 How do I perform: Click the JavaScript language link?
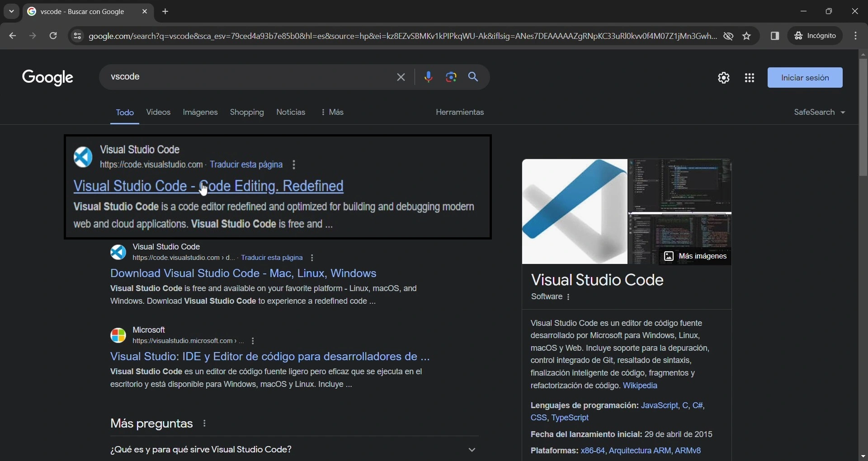point(660,405)
